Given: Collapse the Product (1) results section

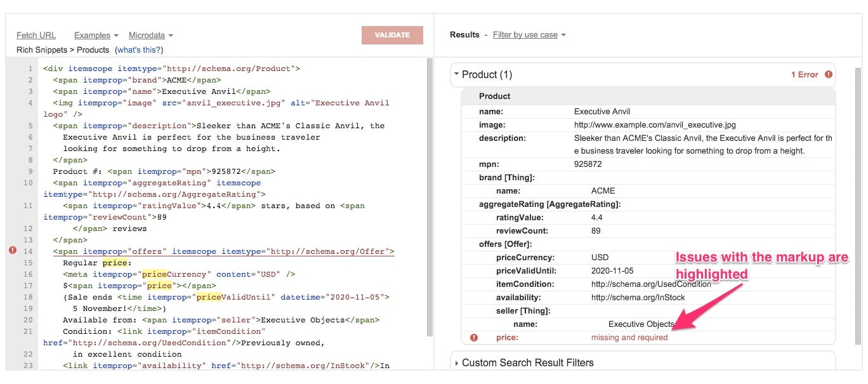Looking at the screenshot, I should 457,75.
